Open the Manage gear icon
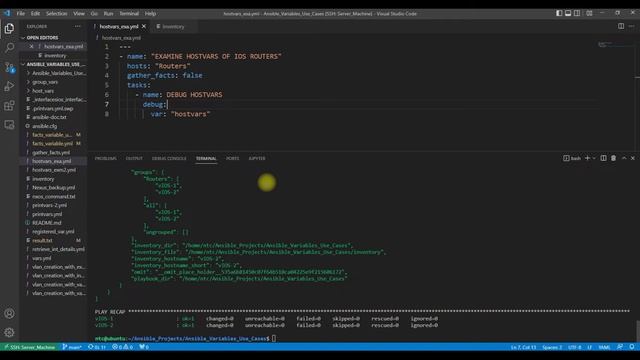The image size is (640, 360). (x=9, y=333)
